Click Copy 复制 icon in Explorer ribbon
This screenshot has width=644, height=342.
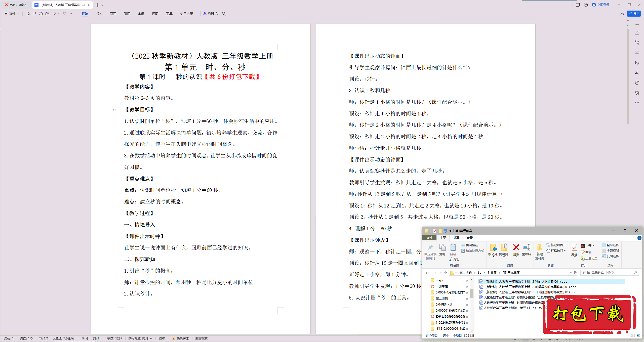point(442,250)
